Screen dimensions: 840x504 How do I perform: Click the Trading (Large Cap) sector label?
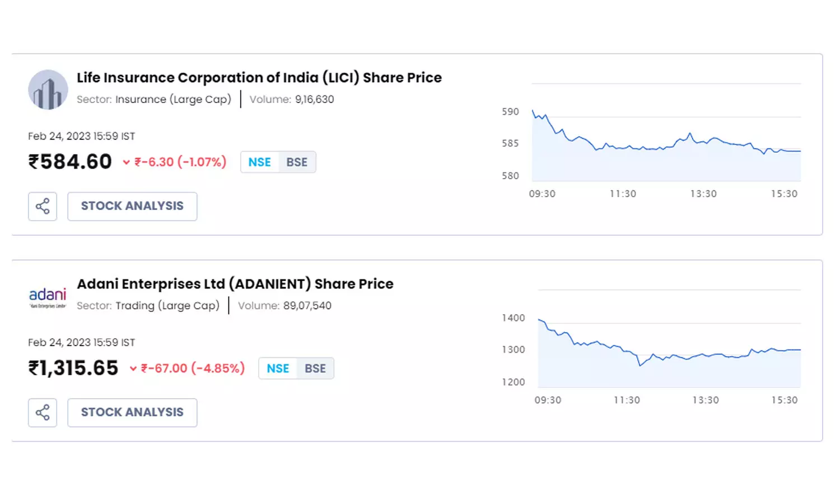(167, 306)
